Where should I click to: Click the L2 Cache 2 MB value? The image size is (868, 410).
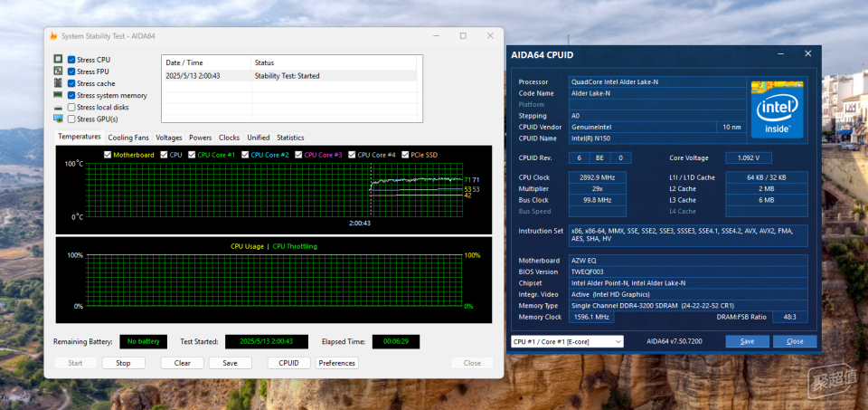pyautogui.click(x=767, y=189)
